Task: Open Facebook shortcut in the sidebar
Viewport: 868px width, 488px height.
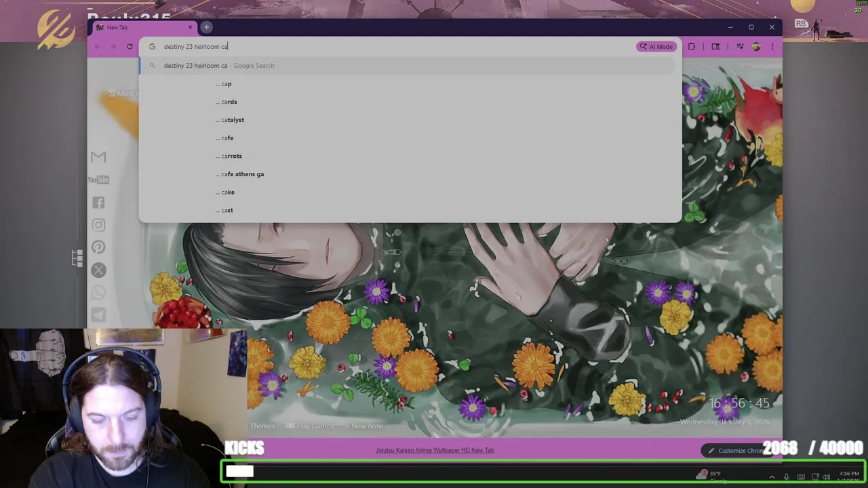Action: click(98, 202)
